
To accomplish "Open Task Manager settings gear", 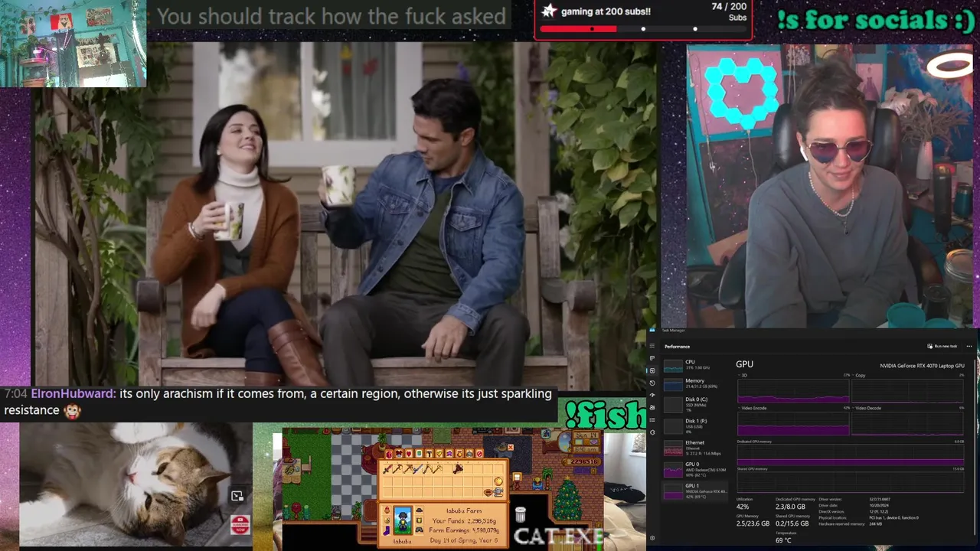I will [652, 538].
